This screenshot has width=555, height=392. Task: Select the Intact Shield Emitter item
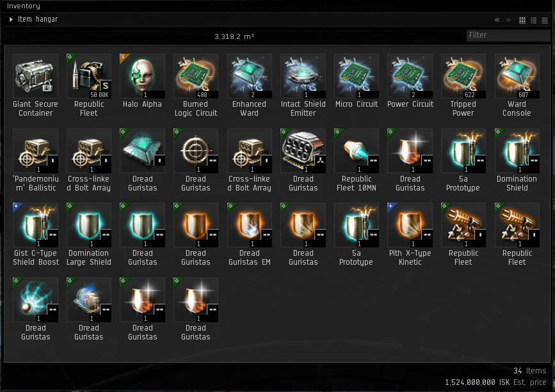[x=303, y=76]
